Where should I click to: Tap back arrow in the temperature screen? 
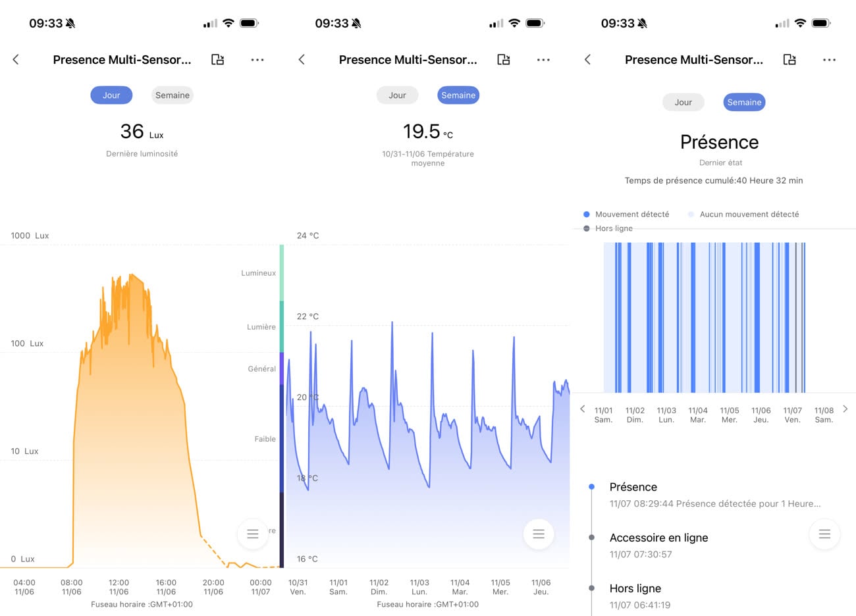302,60
